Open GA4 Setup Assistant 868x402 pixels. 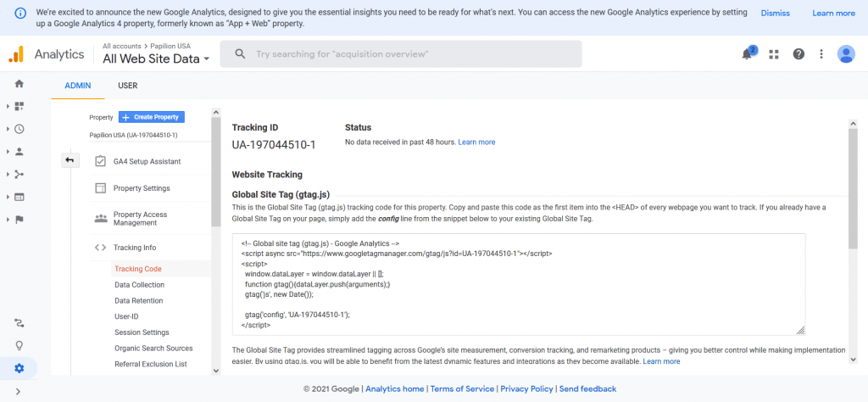point(147,162)
